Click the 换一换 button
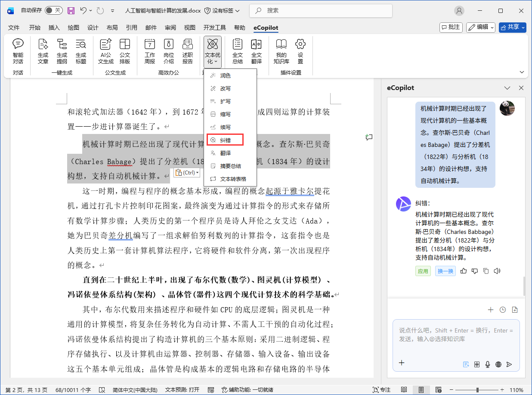The image size is (532, 395). (x=445, y=271)
